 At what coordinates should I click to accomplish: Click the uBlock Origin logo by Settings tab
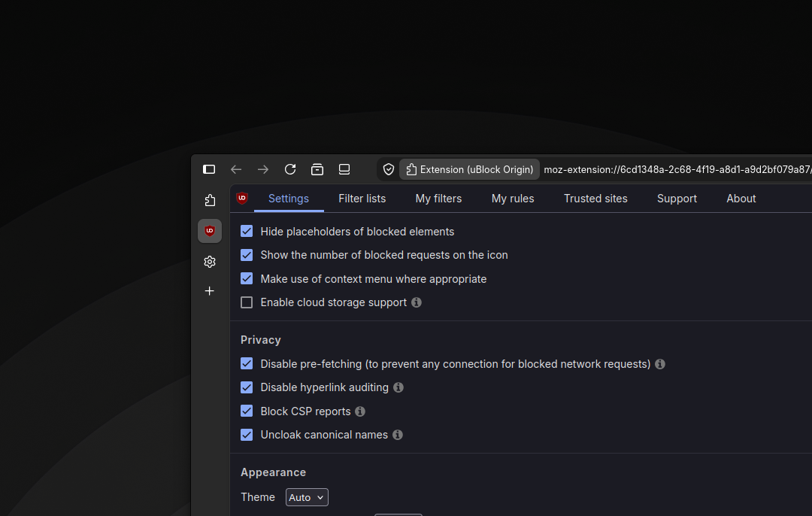coord(242,198)
